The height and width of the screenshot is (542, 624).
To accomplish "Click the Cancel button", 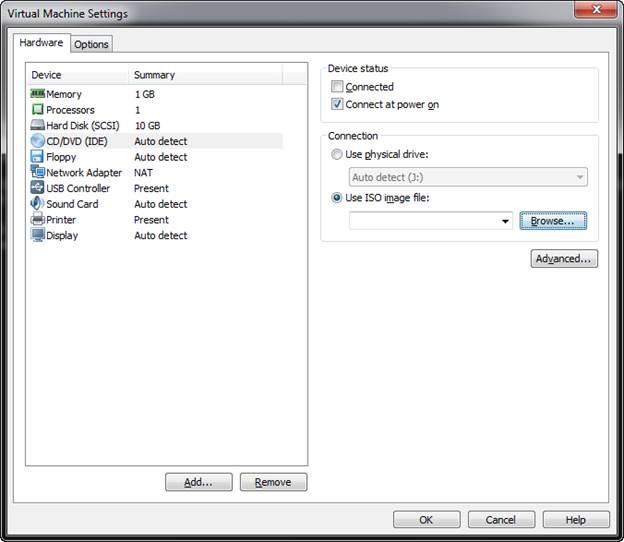I will (x=501, y=520).
